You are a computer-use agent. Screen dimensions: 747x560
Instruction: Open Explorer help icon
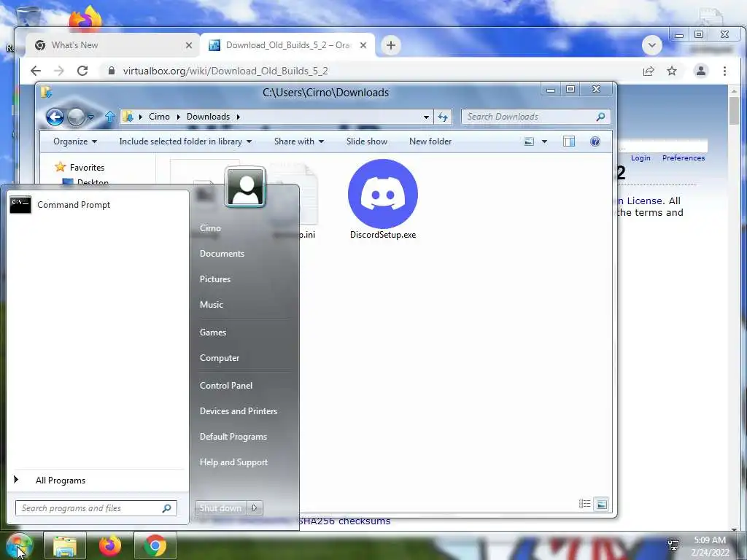[595, 141]
